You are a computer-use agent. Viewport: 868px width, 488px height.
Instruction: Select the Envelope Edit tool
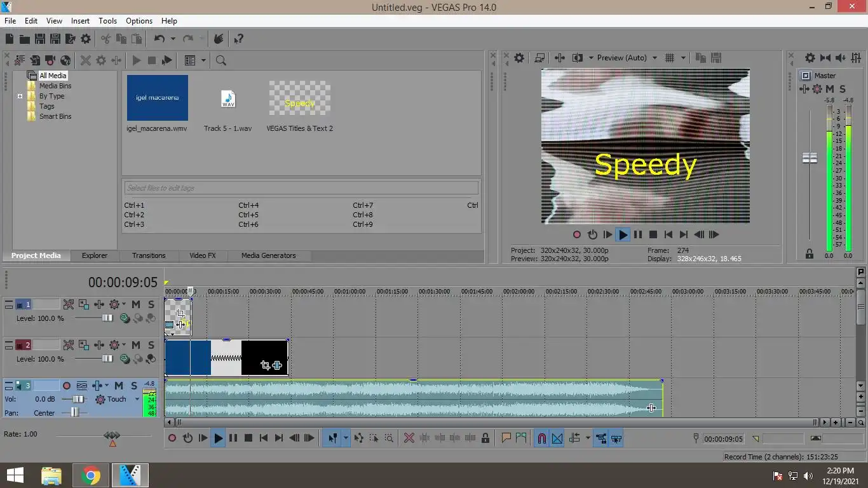[359, 438]
